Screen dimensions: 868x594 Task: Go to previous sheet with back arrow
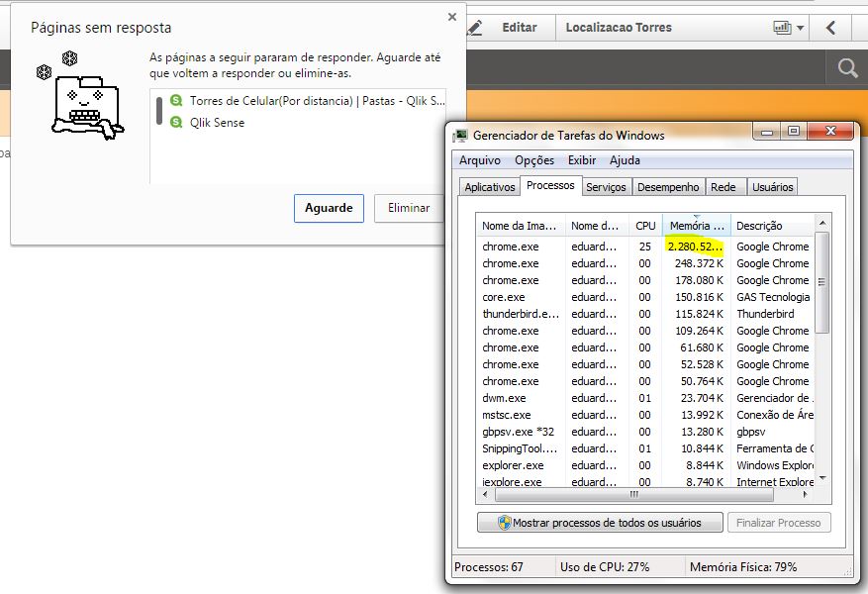coord(830,27)
